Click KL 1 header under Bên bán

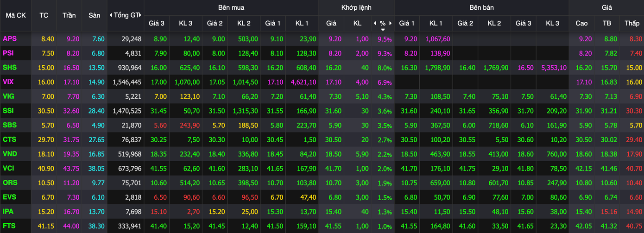click(x=436, y=23)
